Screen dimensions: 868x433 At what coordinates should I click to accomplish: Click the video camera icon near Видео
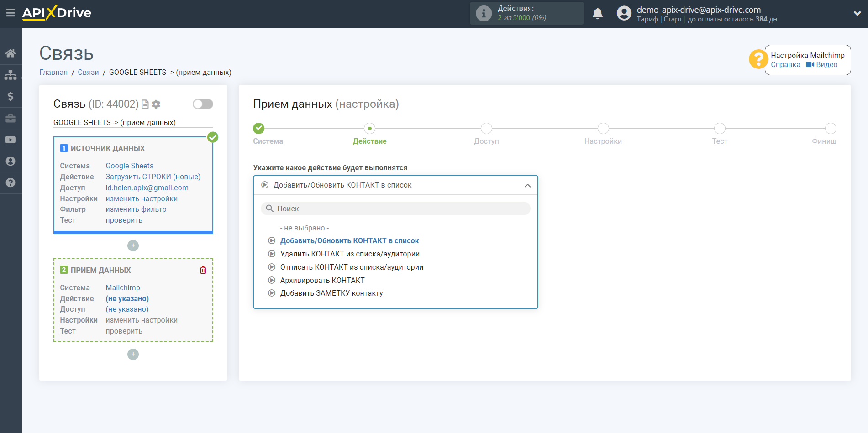coord(810,65)
